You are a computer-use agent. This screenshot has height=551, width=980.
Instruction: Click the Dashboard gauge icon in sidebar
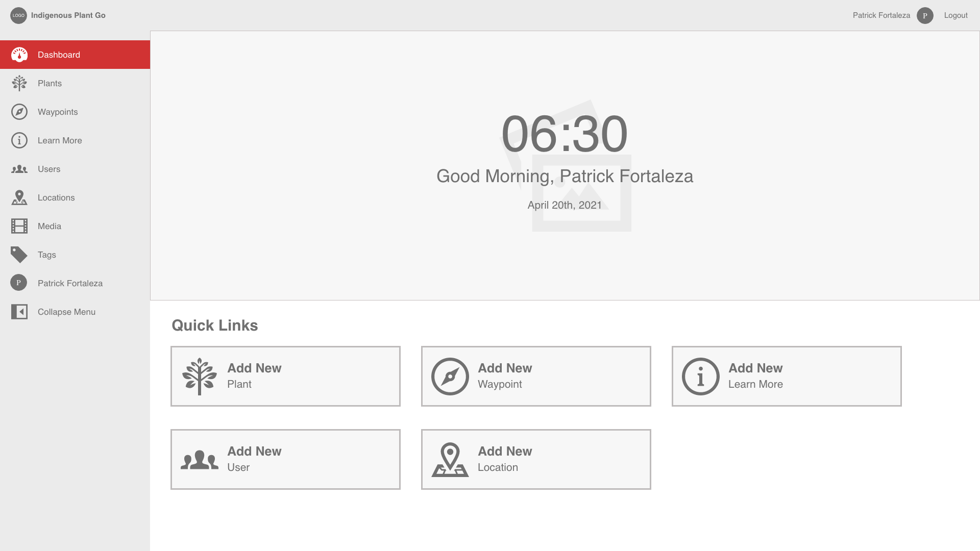pyautogui.click(x=19, y=55)
